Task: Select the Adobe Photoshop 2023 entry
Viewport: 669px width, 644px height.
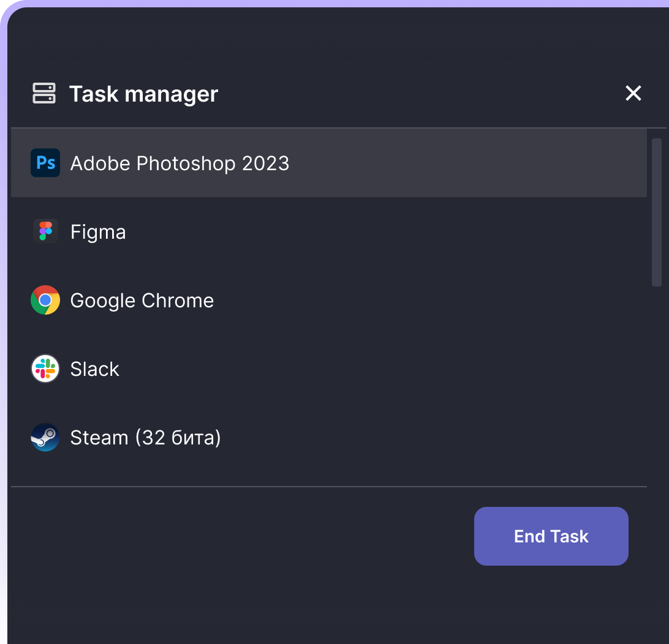Action: point(180,163)
